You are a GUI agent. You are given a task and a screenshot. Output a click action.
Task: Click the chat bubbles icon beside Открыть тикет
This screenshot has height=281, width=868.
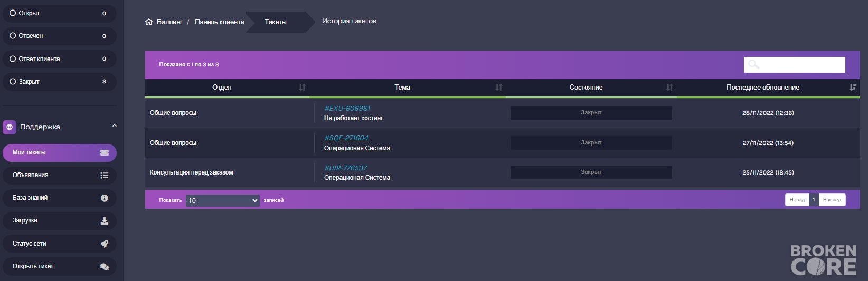click(105, 266)
